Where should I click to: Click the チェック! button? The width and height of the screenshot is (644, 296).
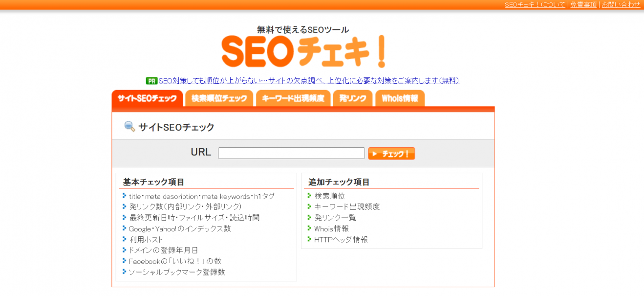[391, 153]
